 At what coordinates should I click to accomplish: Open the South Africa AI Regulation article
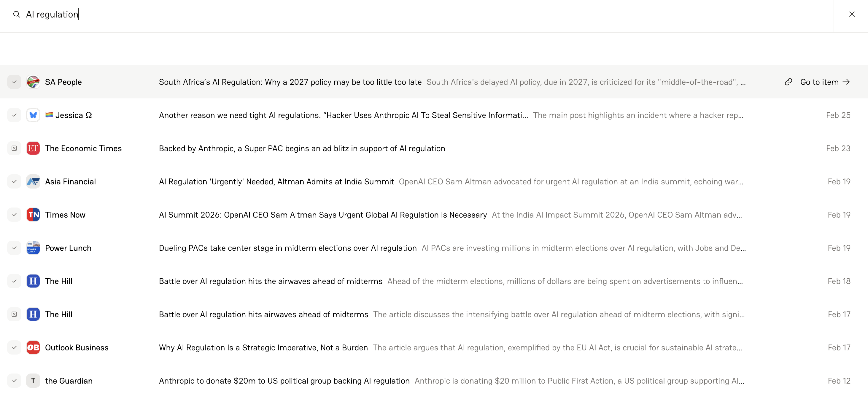point(290,82)
